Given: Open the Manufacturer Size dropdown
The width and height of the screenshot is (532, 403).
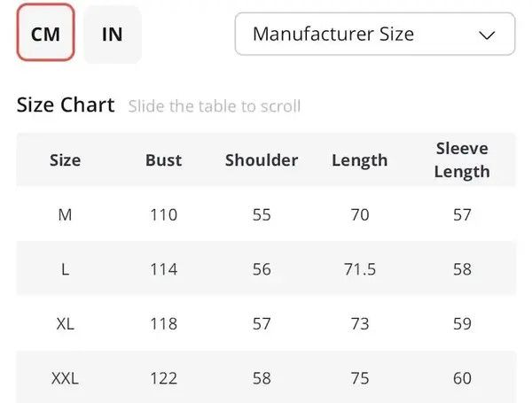Looking at the screenshot, I should [375, 34].
